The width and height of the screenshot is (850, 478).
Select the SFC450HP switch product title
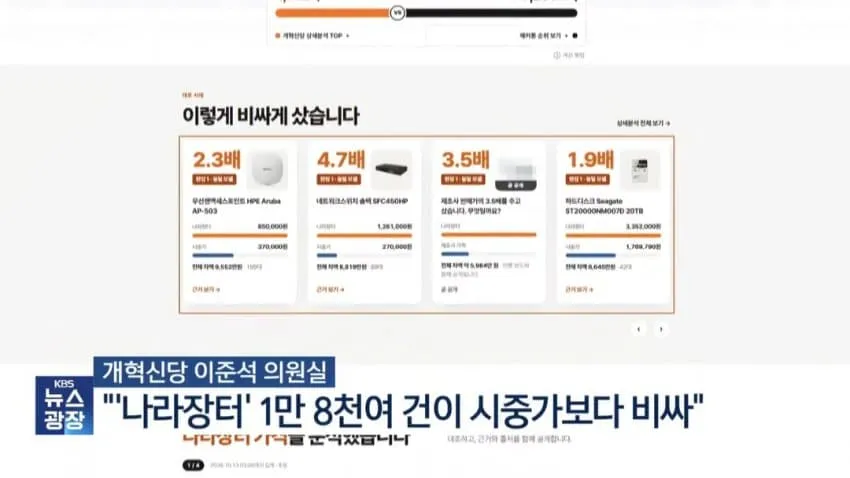coord(362,202)
